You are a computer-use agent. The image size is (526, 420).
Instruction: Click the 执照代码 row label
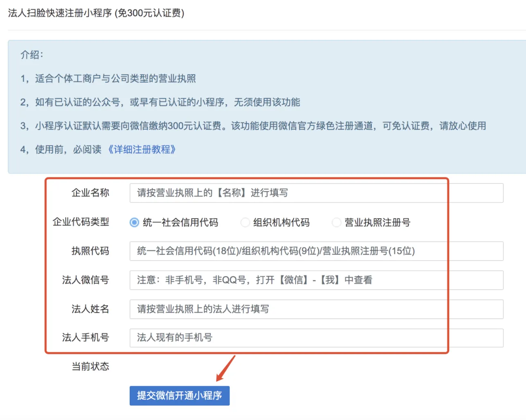[90, 251]
